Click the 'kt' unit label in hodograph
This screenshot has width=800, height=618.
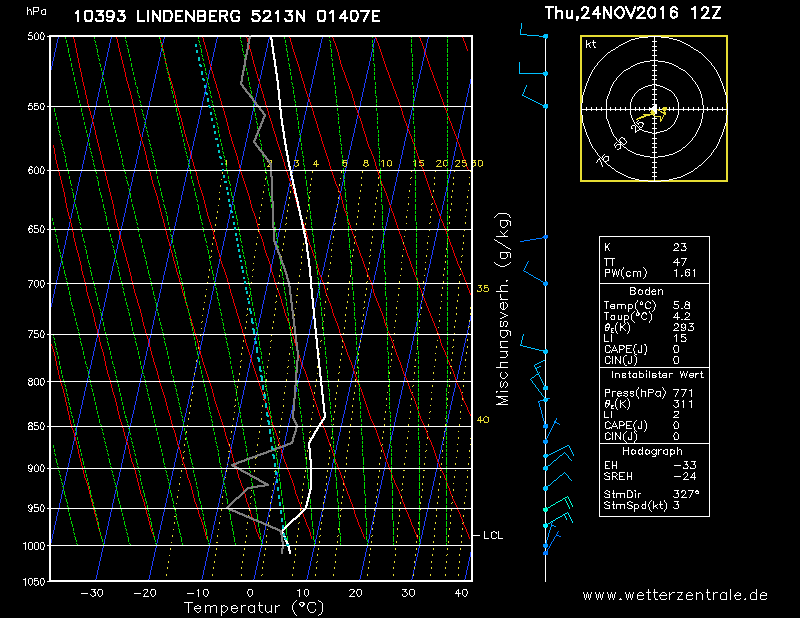click(x=591, y=45)
